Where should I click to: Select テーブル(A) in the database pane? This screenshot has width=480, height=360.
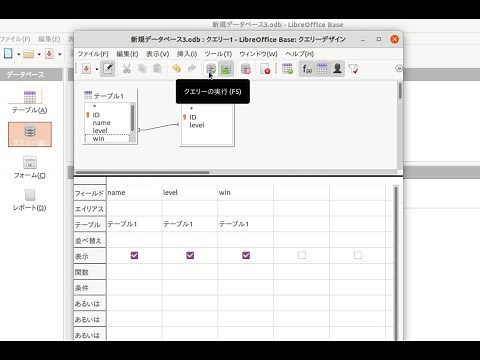point(30,102)
